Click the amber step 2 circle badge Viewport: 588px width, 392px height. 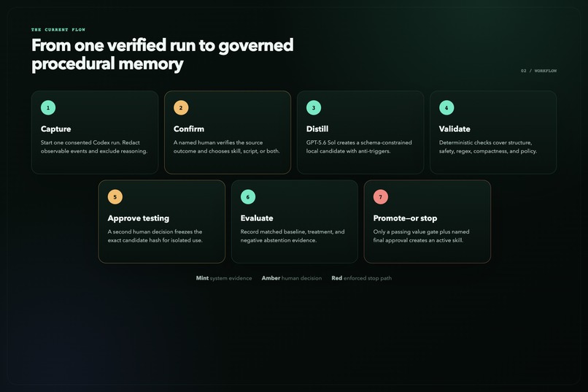[x=181, y=107]
